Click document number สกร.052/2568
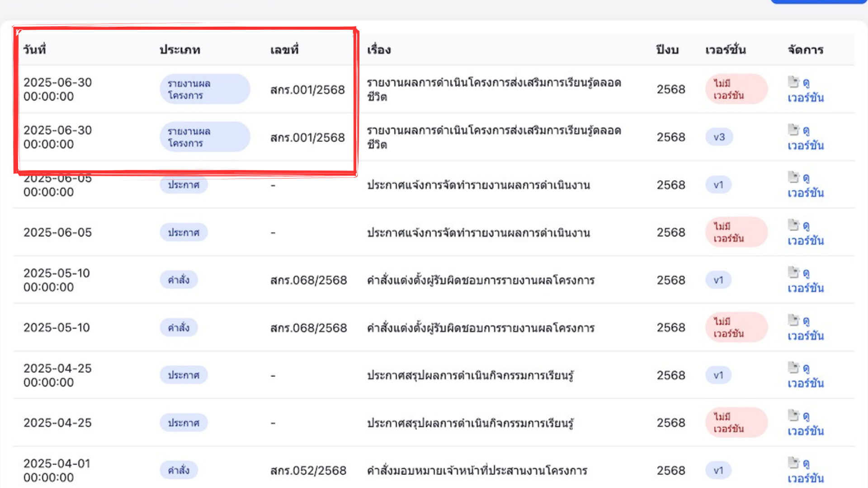Image resolution: width=868 pixels, height=488 pixels. (x=308, y=470)
